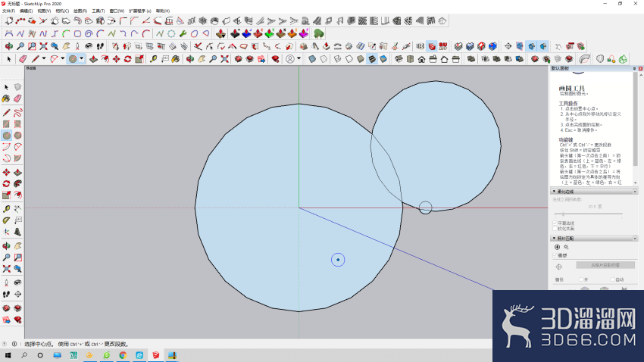The width and height of the screenshot is (644, 362).
Task: Select the Section Plane tool in left toolbox
Action: (17, 295)
